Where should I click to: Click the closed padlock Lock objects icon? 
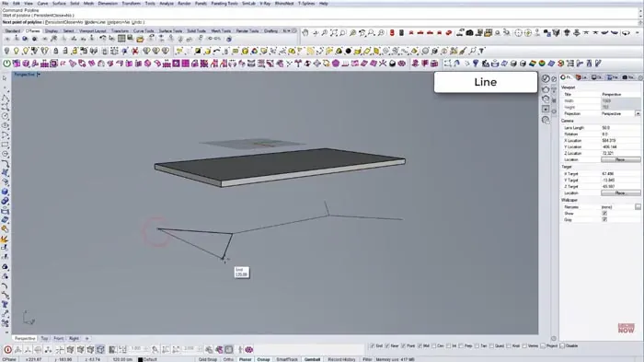coord(56,51)
